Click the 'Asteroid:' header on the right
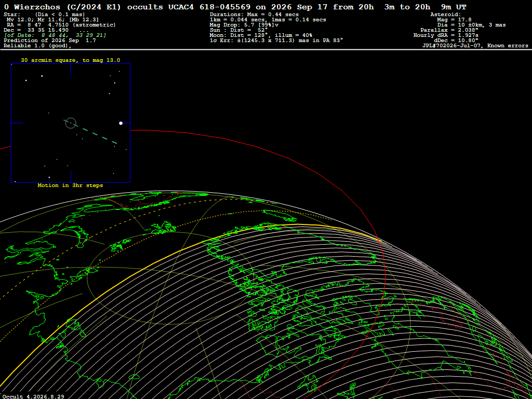The width and height of the screenshot is (532, 399). tap(445, 15)
